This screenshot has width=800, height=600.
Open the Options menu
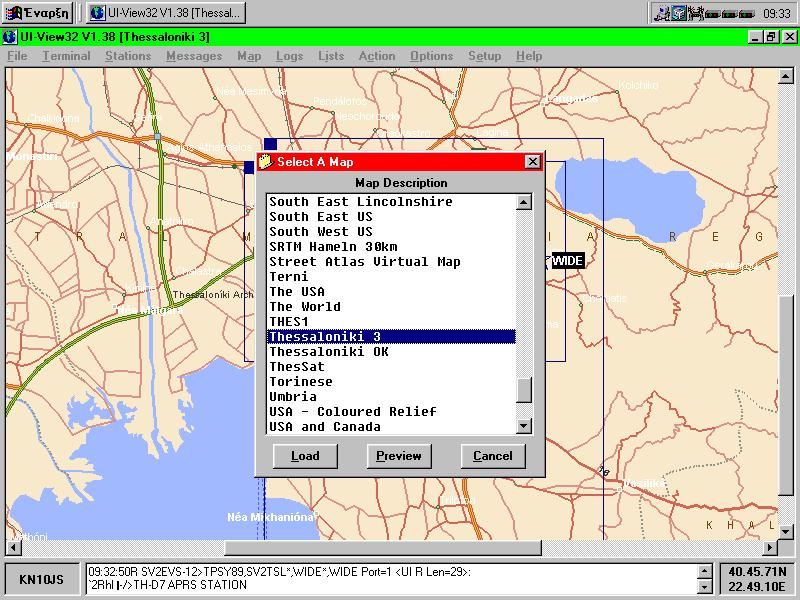(431, 56)
